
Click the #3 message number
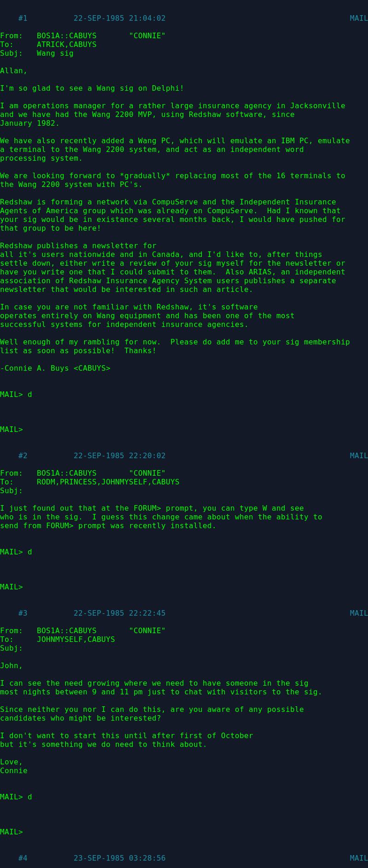23,613
